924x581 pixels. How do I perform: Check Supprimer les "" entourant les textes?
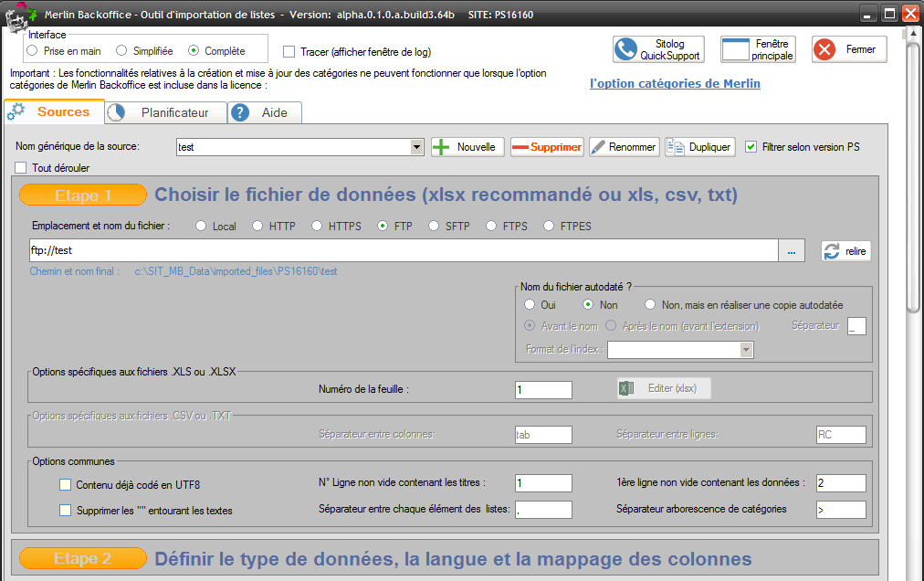(x=66, y=511)
